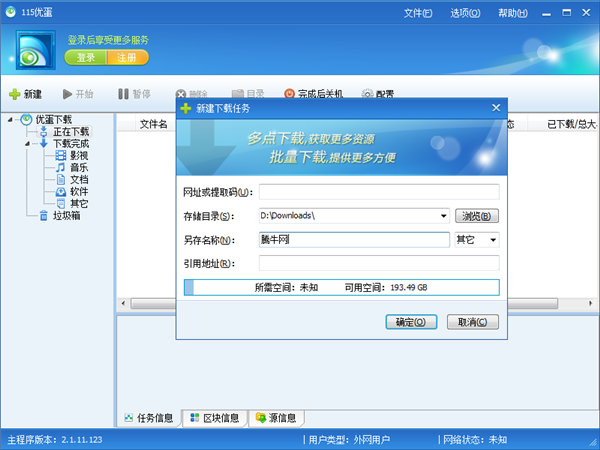Screen dimensions: 600x450
Task: Click the green plus 新建 toolbar icon
Action: [x=15, y=94]
